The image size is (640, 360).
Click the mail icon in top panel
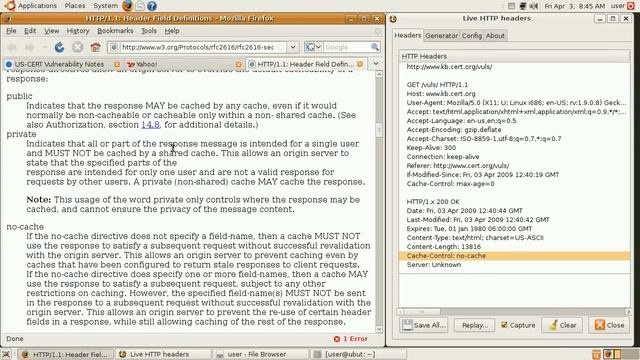tap(140, 6)
